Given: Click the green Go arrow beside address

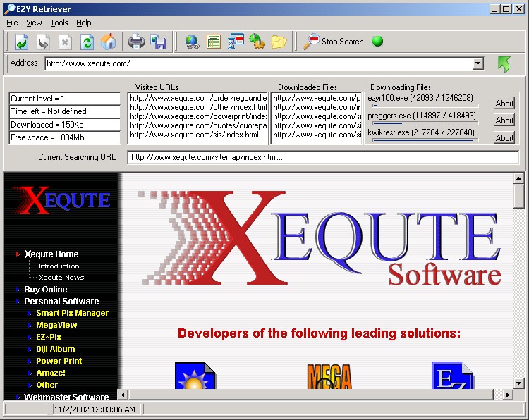Looking at the screenshot, I should 503,63.
